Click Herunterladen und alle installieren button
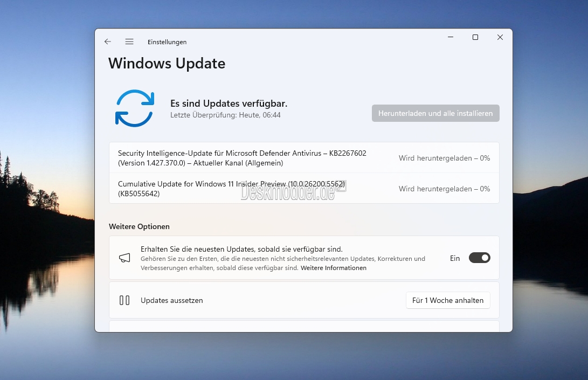 (x=435, y=113)
